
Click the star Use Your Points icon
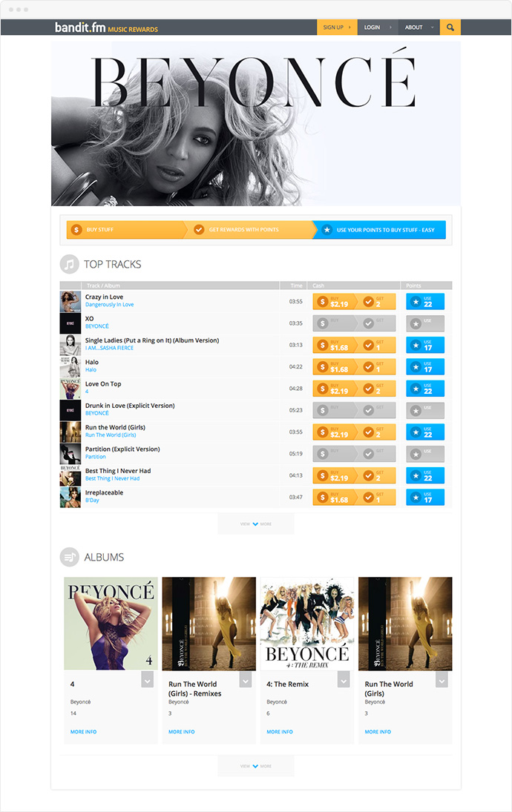pos(326,229)
